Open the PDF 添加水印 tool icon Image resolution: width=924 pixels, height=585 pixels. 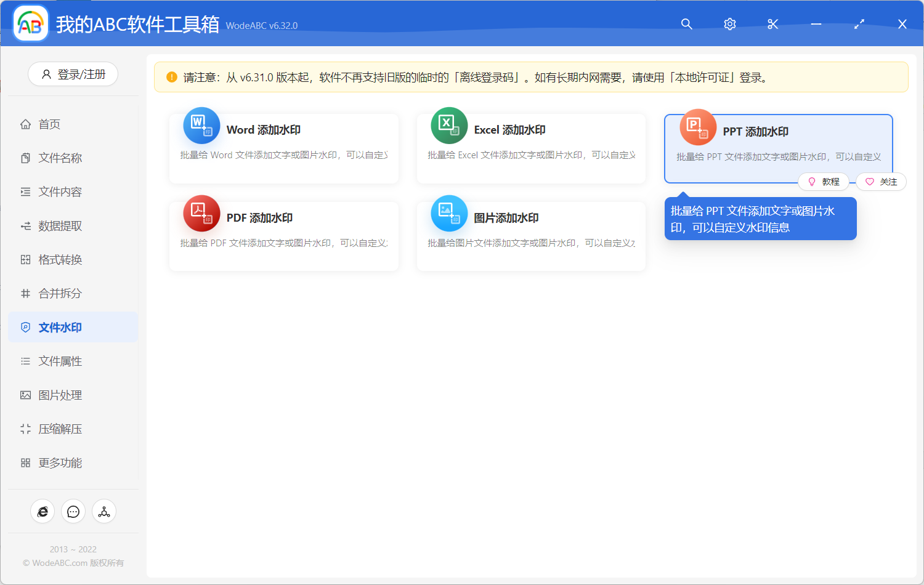201,213
